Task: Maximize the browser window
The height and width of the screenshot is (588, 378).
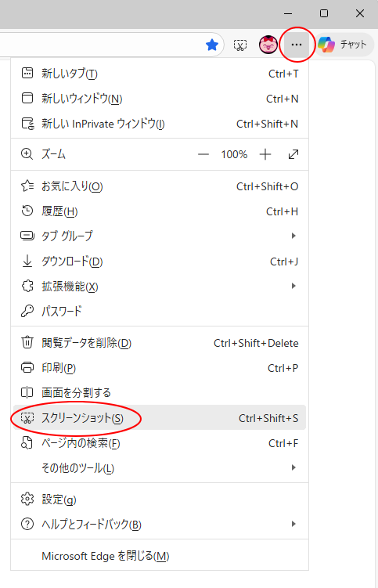Action: click(x=324, y=13)
